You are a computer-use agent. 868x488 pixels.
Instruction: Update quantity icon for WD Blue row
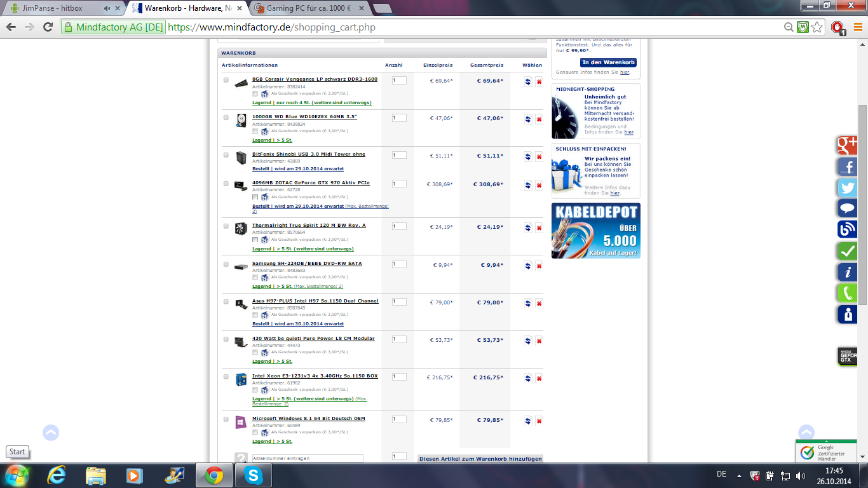pos(528,119)
